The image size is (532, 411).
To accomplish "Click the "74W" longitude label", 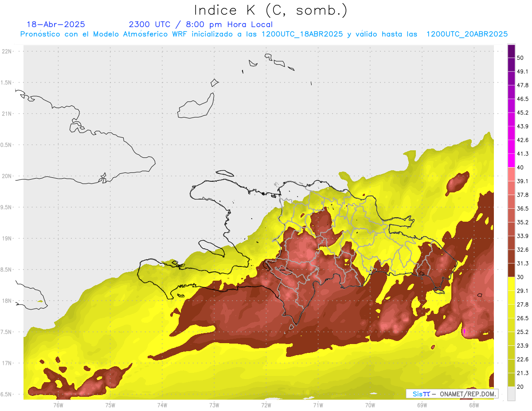I will [x=162, y=405].
